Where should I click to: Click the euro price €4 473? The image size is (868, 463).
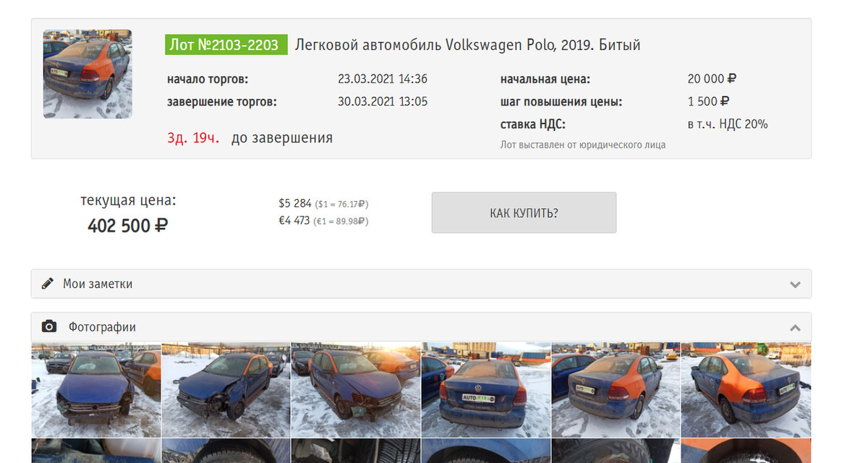295,221
